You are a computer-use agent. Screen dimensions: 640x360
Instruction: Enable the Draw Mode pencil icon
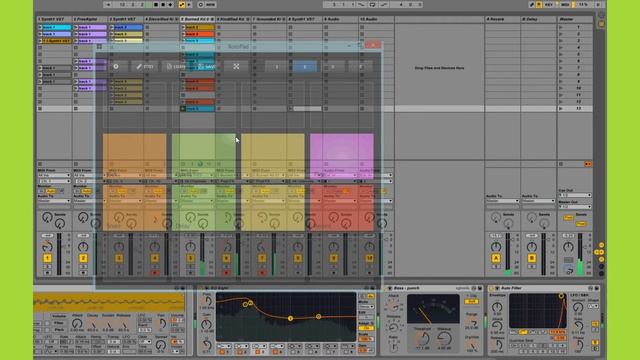pyautogui.click(x=532, y=4)
